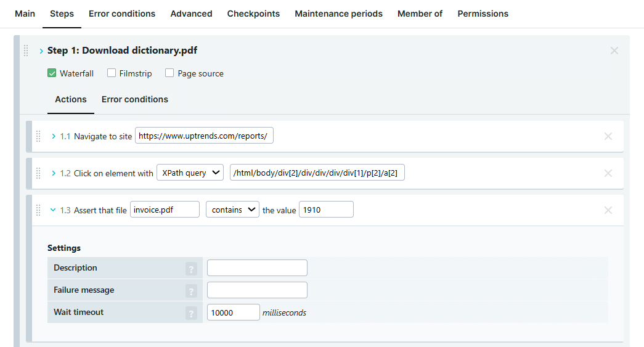Open Step 1's Error conditions sub-tab
The height and width of the screenshot is (347, 644).
tap(134, 99)
